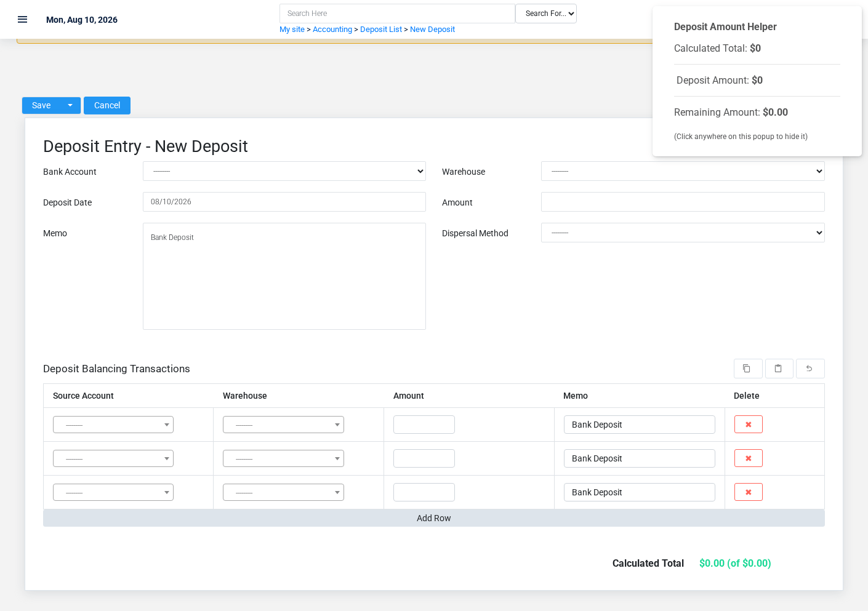Open second row Source Account dropdown

[x=113, y=458]
